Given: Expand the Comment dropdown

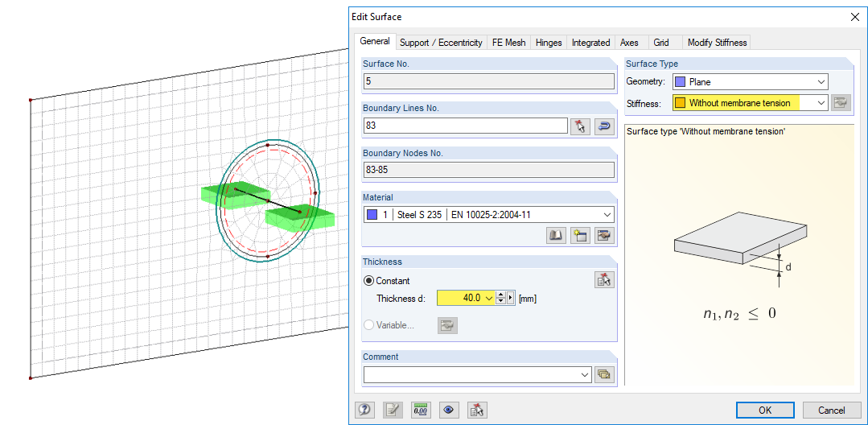Looking at the screenshot, I should 585,374.
